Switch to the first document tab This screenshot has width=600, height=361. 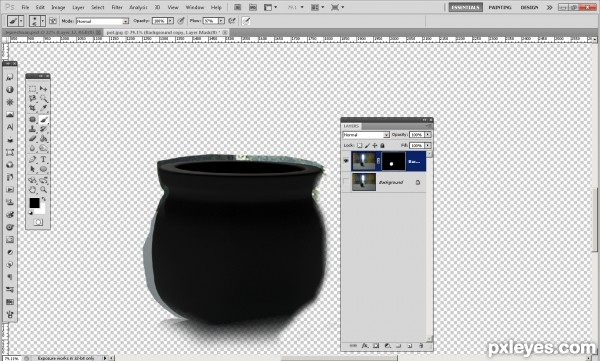tap(52, 33)
